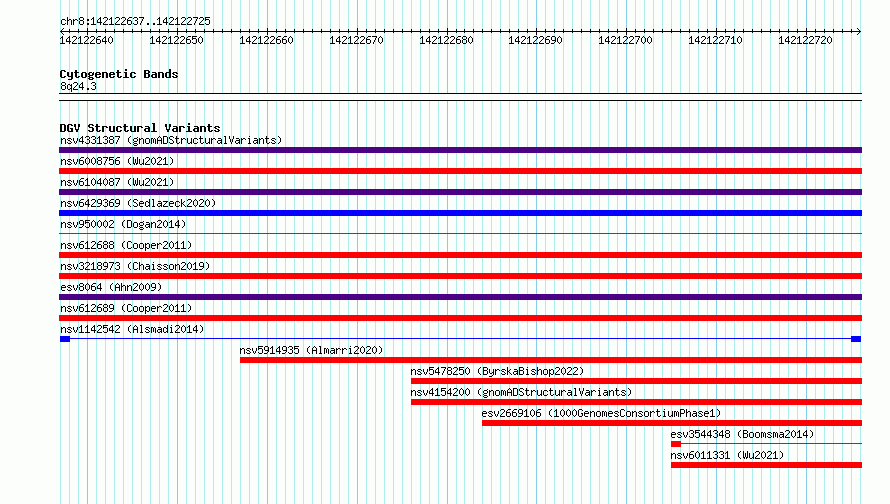Image resolution: width=890 pixels, height=504 pixels.
Task: Click ruler position 142122640
Action: click(86, 40)
